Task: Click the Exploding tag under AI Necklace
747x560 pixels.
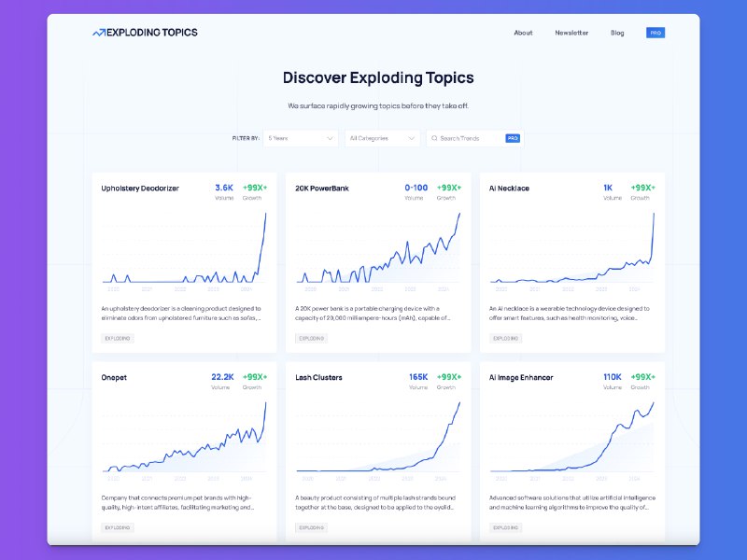Action: coord(505,339)
